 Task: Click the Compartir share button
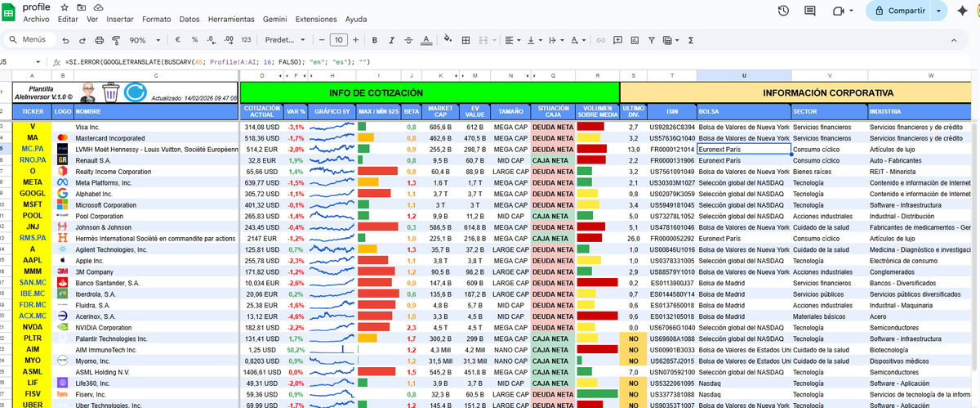(x=899, y=11)
